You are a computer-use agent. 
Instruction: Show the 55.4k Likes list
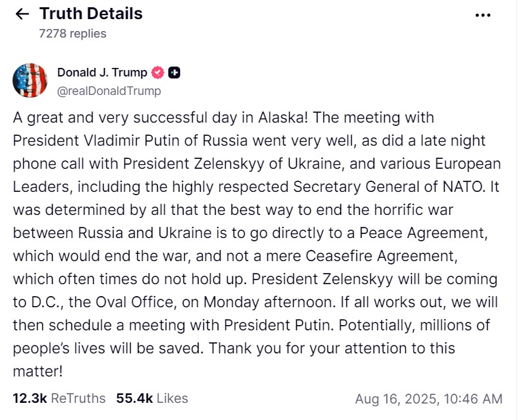tap(152, 398)
